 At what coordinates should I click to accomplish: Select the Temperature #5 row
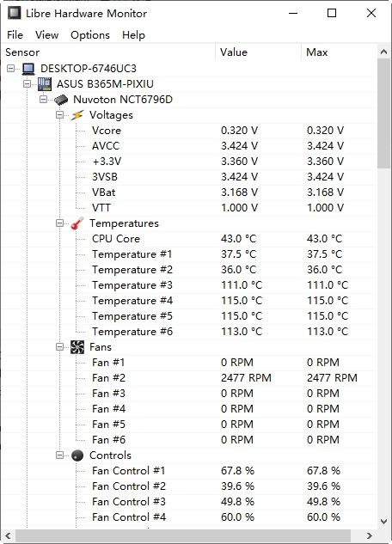coord(190,316)
